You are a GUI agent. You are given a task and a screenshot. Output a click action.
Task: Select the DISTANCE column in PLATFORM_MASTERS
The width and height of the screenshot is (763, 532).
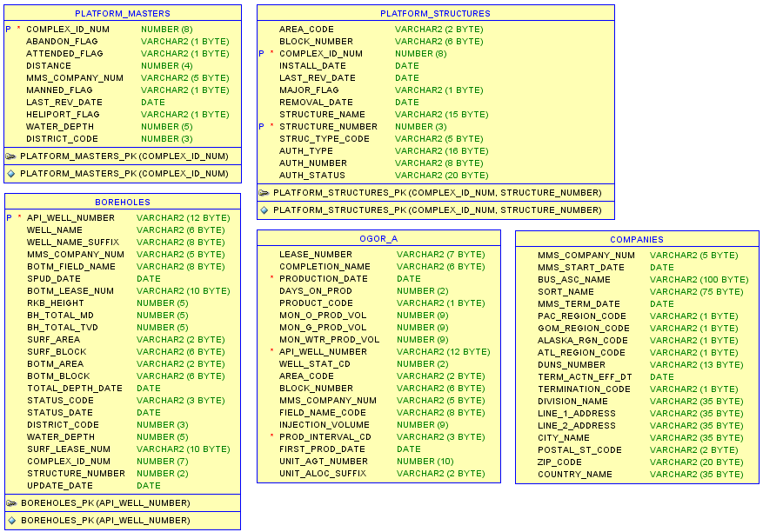click(x=49, y=66)
